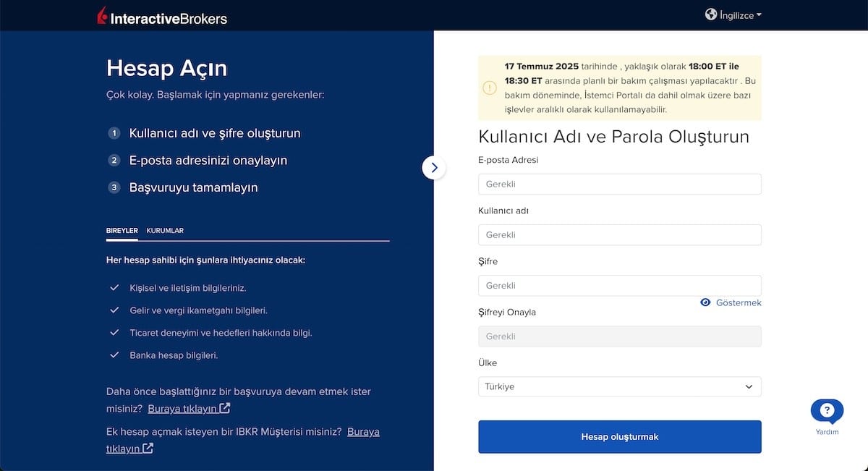868x471 pixels.
Task: Click the Hesap oluşturmak button
Action: [620, 437]
